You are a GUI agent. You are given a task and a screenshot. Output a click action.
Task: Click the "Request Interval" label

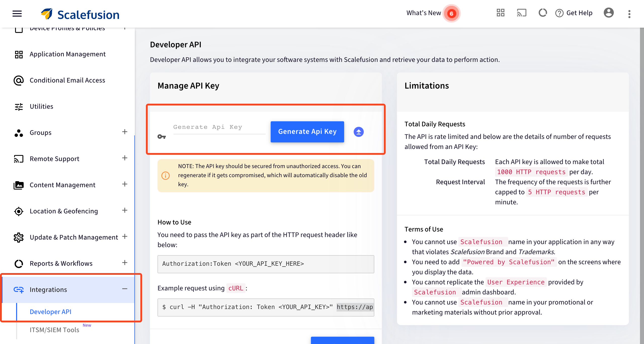point(460,182)
